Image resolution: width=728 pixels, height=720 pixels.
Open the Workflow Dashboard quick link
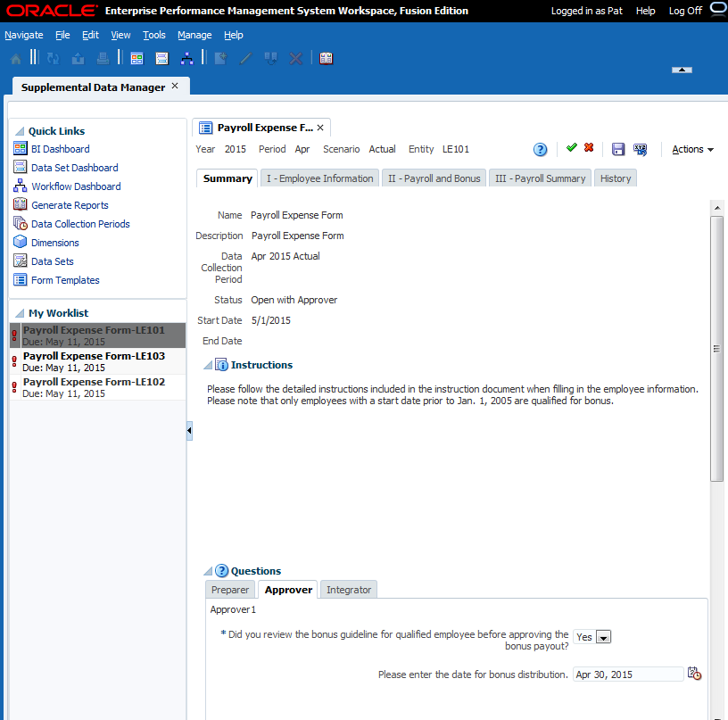[x=76, y=186]
